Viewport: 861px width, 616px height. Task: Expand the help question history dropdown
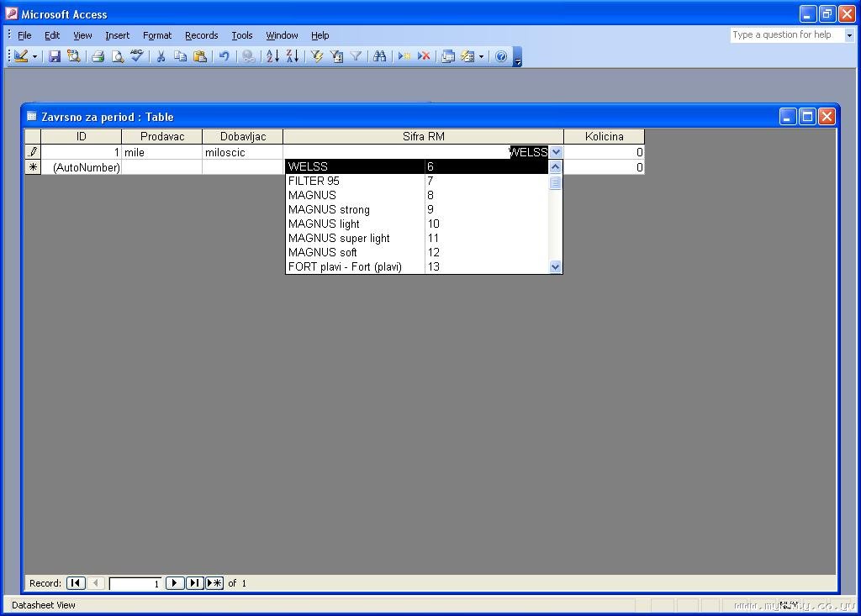click(x=849, y=35)
